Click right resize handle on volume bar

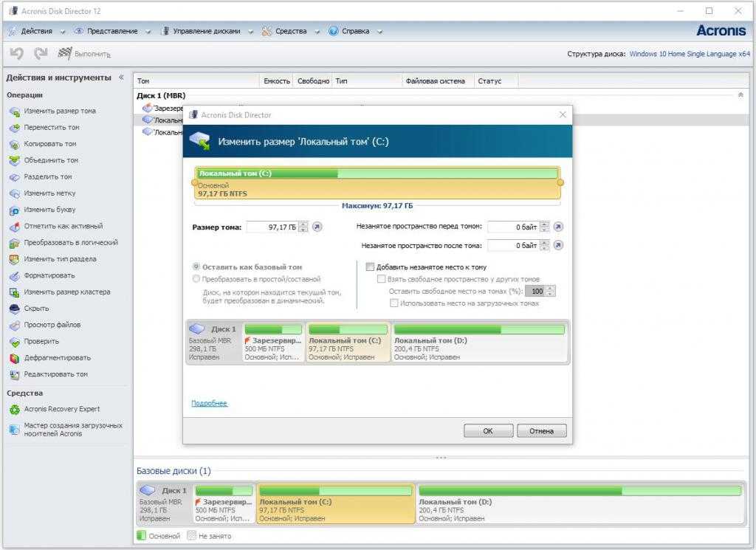coord(560,182)
